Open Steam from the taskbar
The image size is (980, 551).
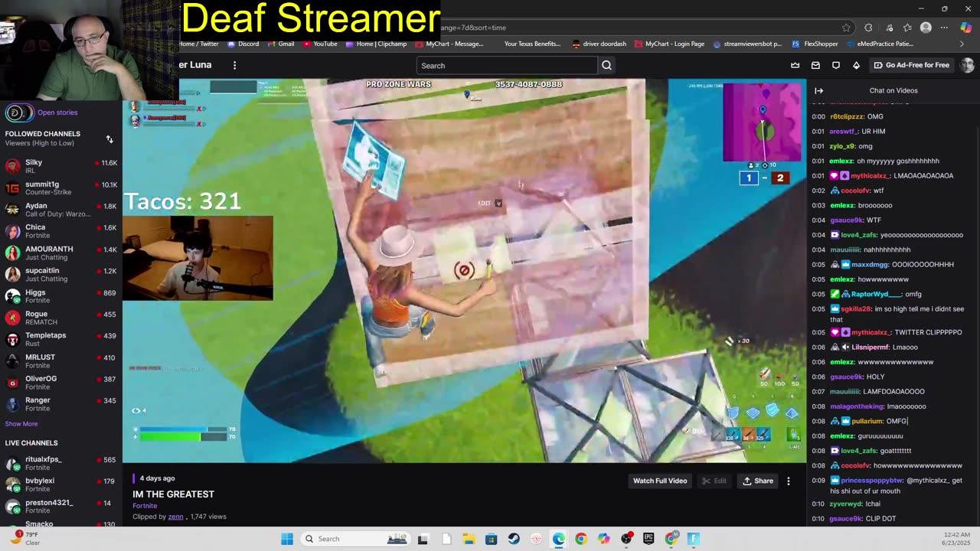(514, 539)
